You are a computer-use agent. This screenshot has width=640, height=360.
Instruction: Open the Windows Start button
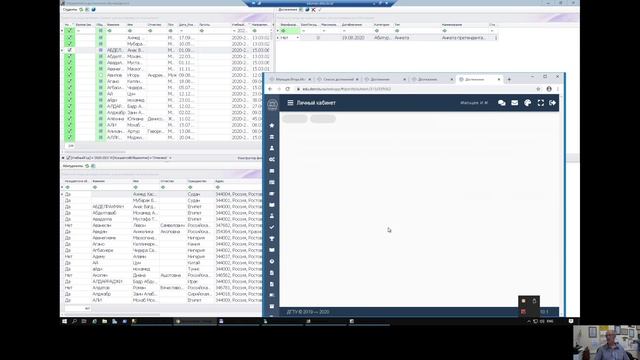(x=64, y=322)
